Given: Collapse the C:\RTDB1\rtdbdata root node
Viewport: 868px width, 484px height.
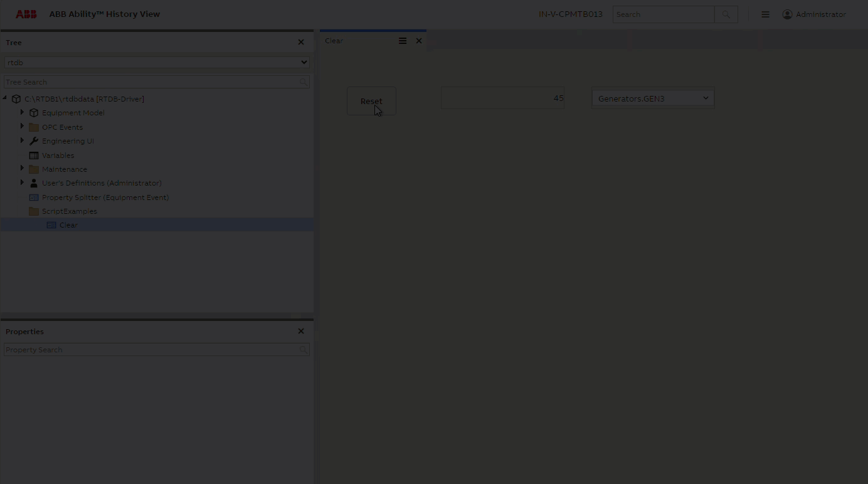Looking at the screenshot, I should [x=5, y=98].
